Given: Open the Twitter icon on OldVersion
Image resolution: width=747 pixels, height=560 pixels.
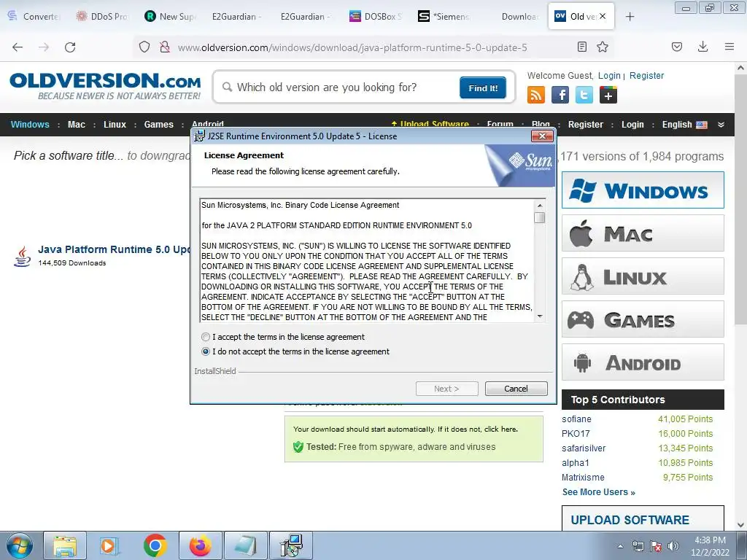Looking at the screenshot, I should [584, 95].
